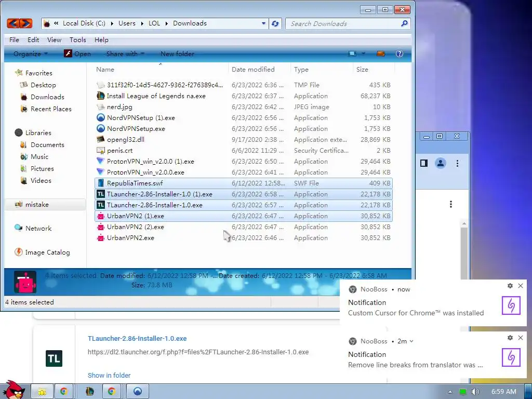Click the New folder button

pyautogui.click(x=177, y=54)
